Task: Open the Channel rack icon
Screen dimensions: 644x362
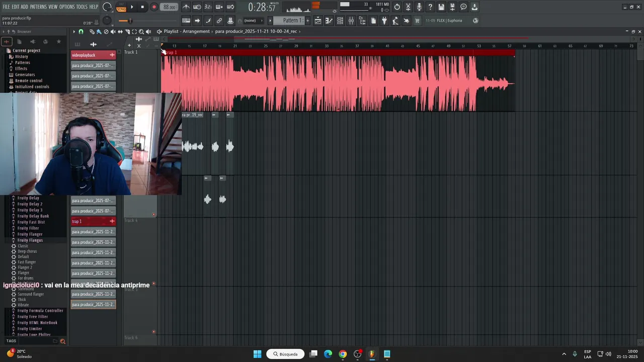Action: tap(340, 21)
